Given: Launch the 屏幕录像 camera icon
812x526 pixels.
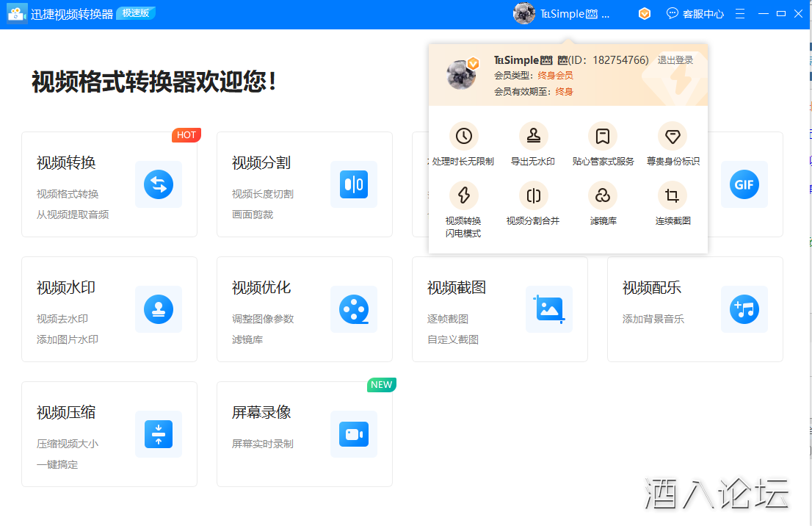Looking at the screenshot, I should click(354, 434).
